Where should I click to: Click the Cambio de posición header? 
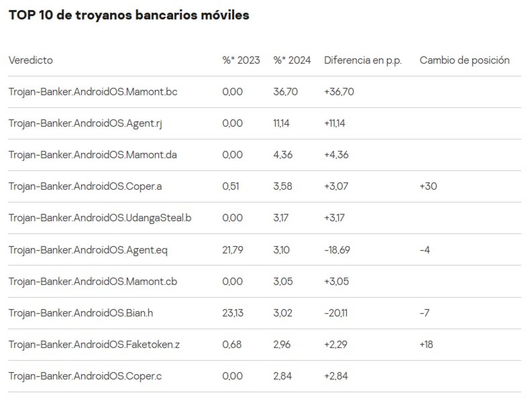[464, 60]
